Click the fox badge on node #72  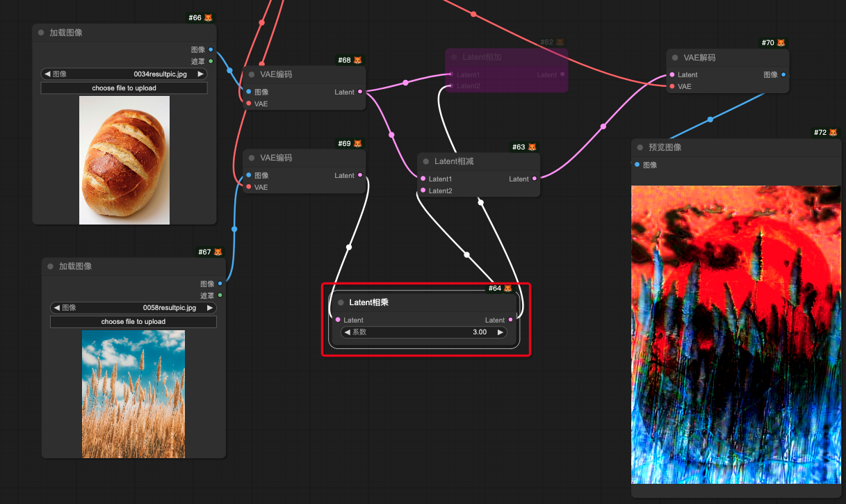coord(834,132)
